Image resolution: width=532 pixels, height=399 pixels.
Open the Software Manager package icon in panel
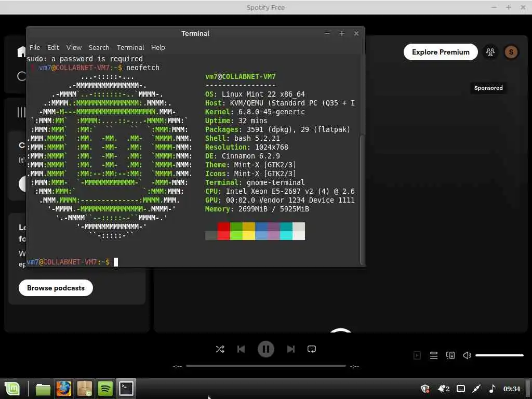coord(85,389)
